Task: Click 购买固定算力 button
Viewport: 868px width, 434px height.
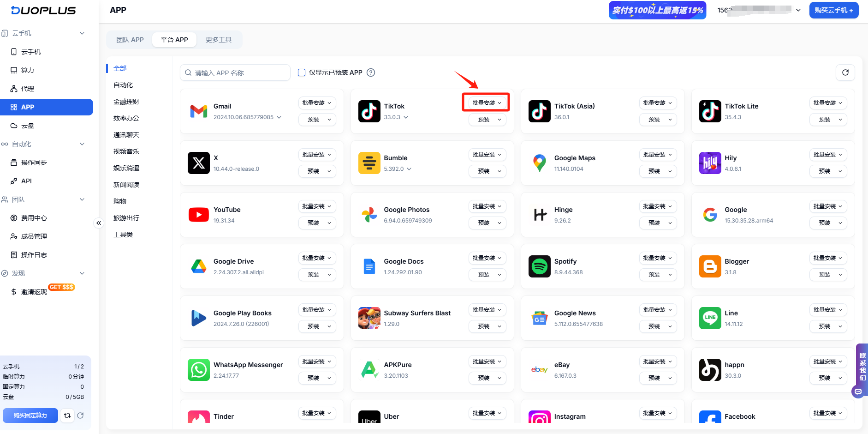Action: 30,416
